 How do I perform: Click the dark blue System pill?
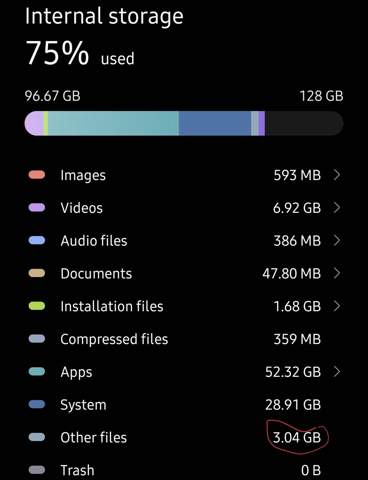click(x=37, y=404)
